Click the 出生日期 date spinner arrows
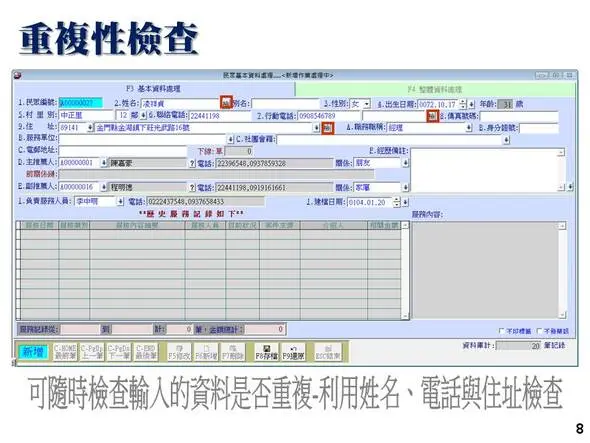The width and height of the screenshot is (590, 443). pos(463,104)
